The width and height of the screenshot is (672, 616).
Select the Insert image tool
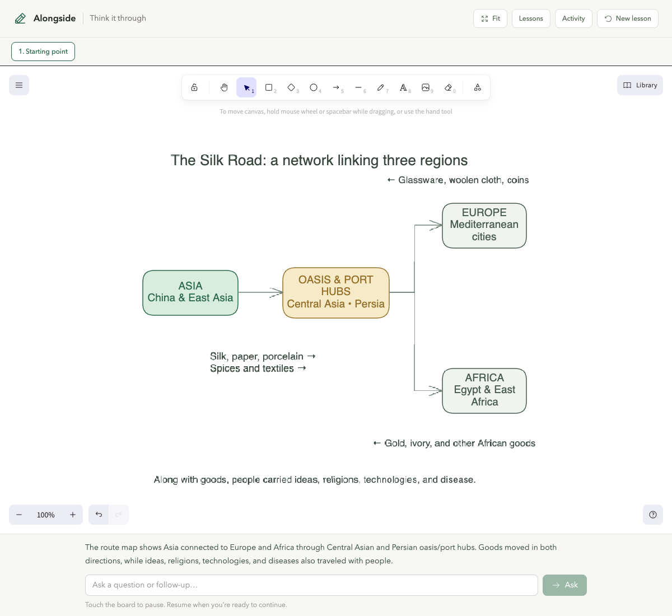[x=426, y=87]
